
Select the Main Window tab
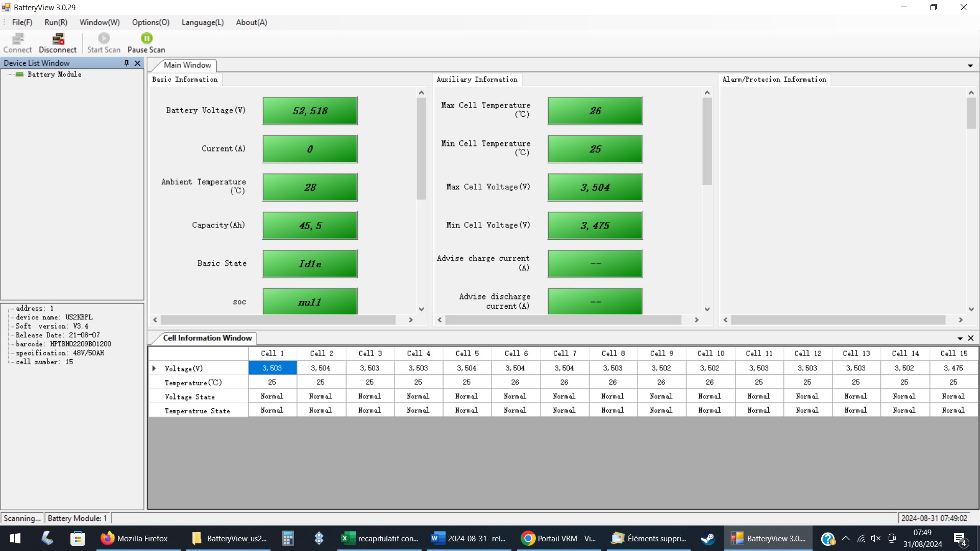pyautogui.click(x=187, y=65)
